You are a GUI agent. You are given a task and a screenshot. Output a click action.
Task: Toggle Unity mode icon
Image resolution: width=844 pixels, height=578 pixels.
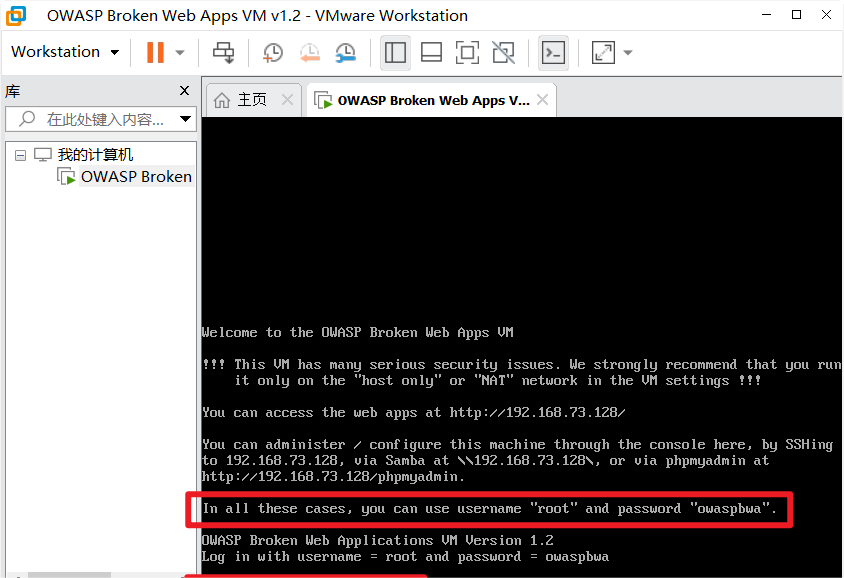pyautogui.click(x=503, y=52)
